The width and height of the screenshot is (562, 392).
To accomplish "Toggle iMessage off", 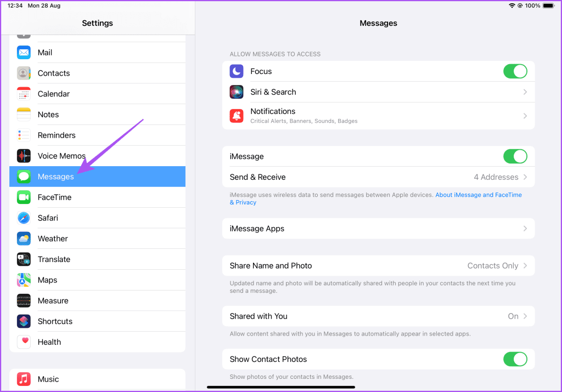I will [515, 156].
